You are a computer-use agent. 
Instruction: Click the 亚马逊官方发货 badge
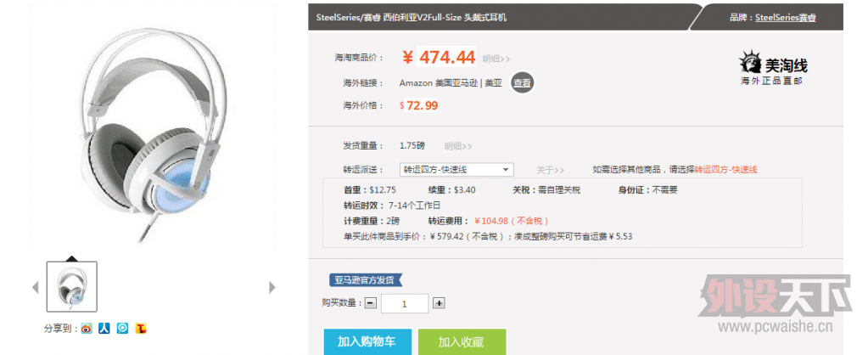pyautogui.click(x=366, y=279)
